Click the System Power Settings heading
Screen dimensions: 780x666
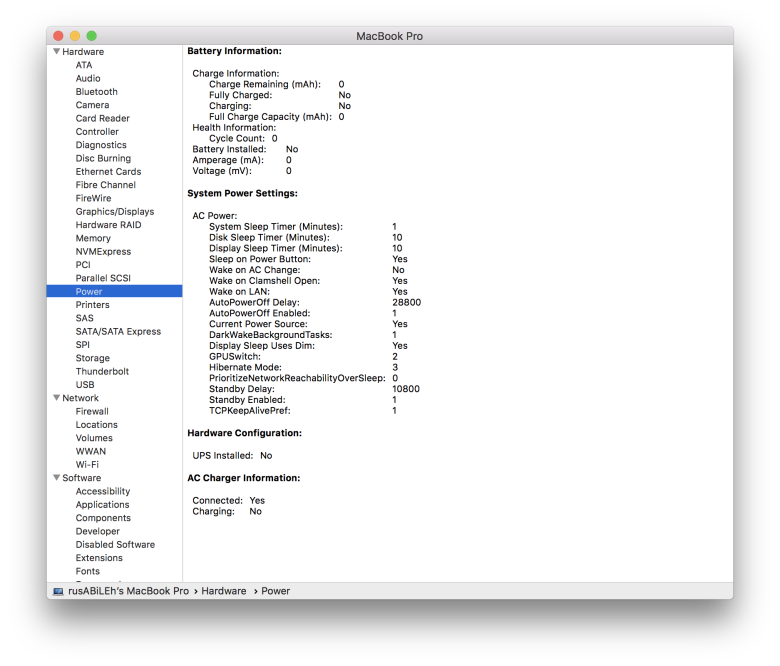[242, 193]
